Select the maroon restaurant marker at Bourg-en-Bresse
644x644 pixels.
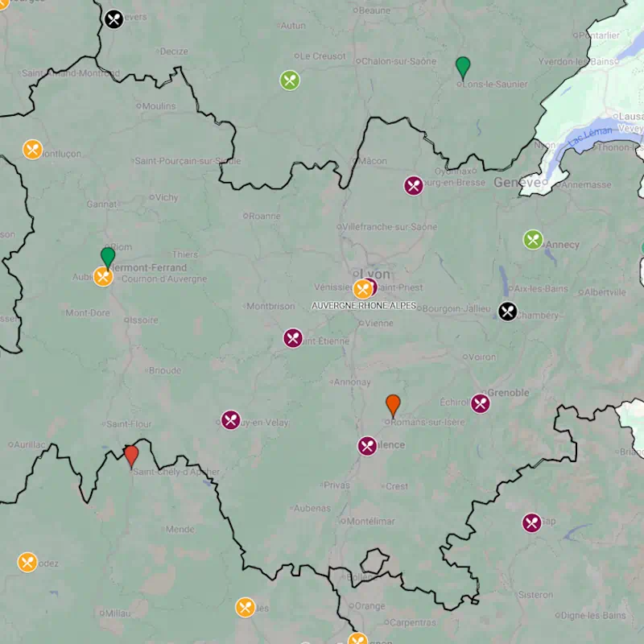click(414, 186)
